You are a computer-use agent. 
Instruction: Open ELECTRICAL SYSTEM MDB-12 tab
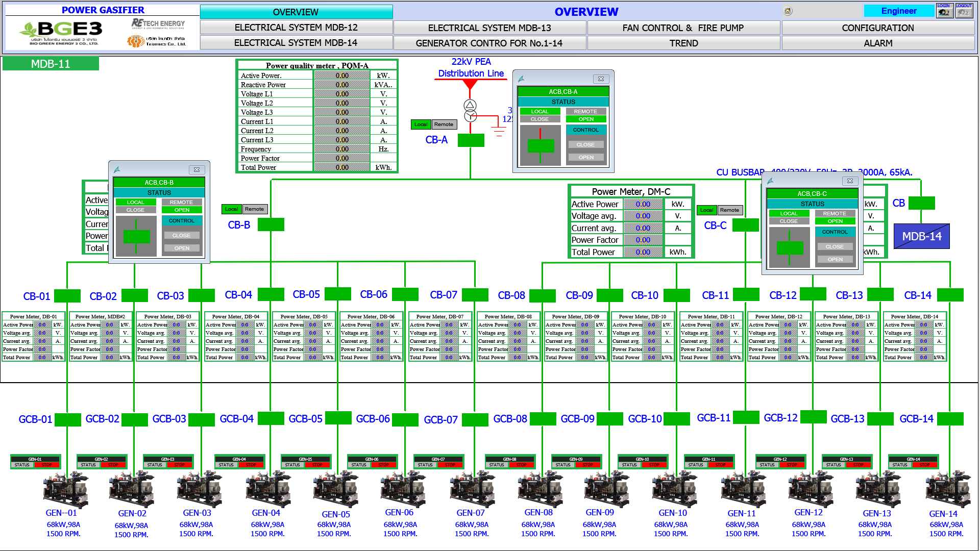[296, 28]
